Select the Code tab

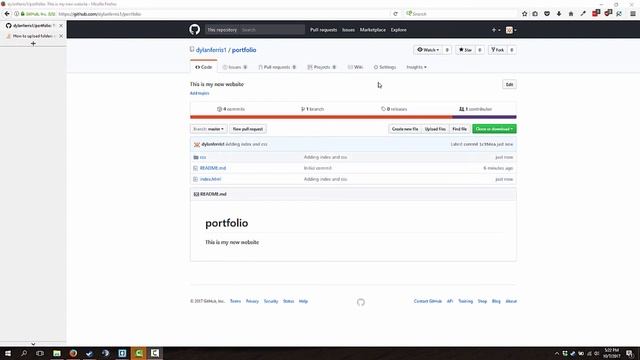pyautogui.click(x=203, y=67)
